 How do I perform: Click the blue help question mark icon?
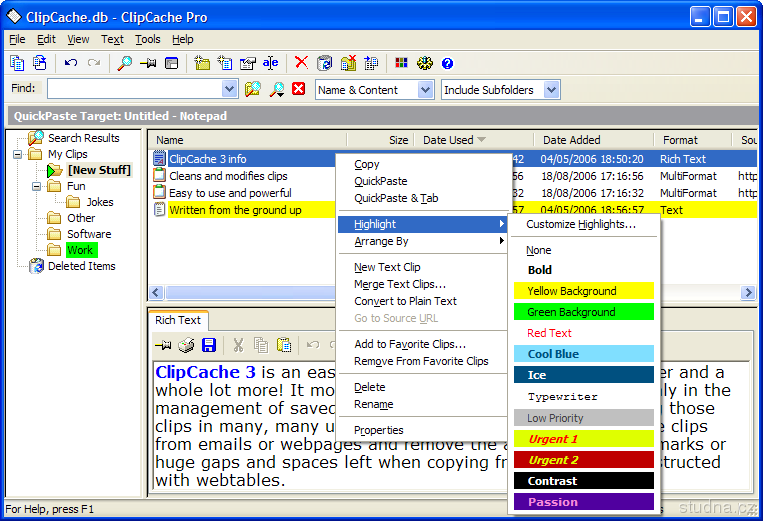tap(447, 63)
